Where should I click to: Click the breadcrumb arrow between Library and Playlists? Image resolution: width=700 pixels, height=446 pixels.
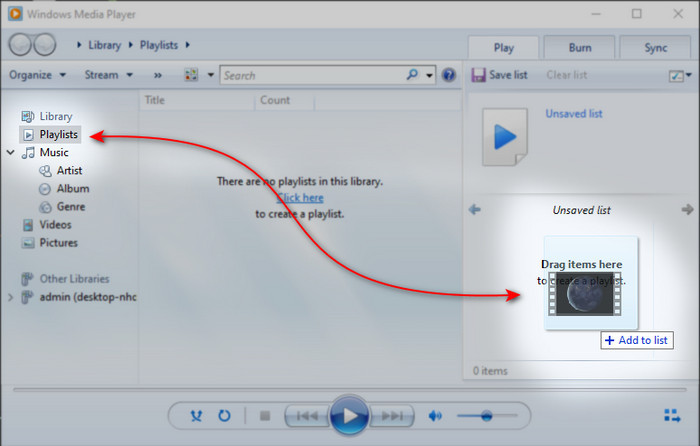[131, 45]
